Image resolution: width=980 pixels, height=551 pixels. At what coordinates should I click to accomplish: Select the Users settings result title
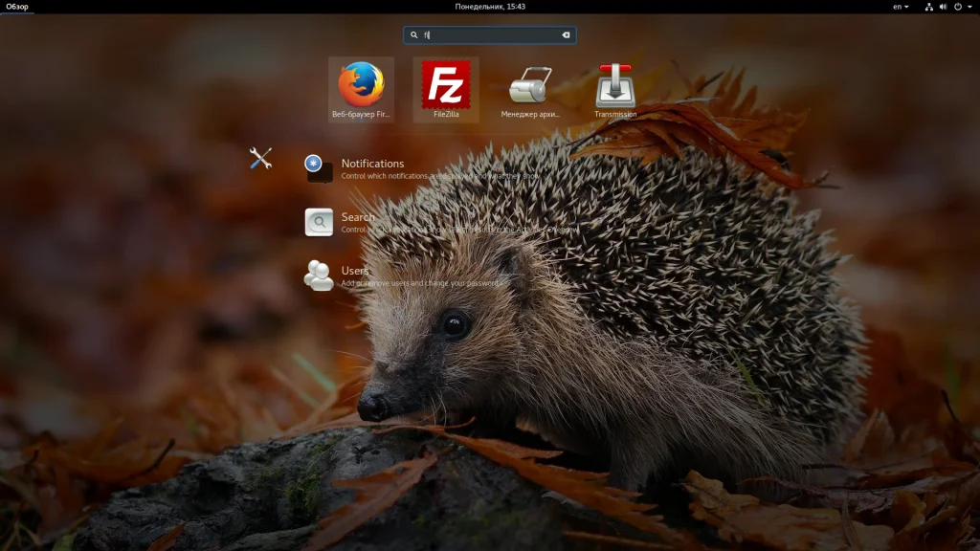pyautogui.click(x=355, y=271)
